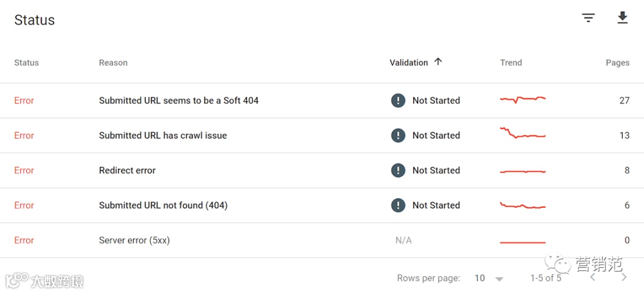Click the Reason column header
The width and height of the screenshot is (644, 293).
click(113, 63)
